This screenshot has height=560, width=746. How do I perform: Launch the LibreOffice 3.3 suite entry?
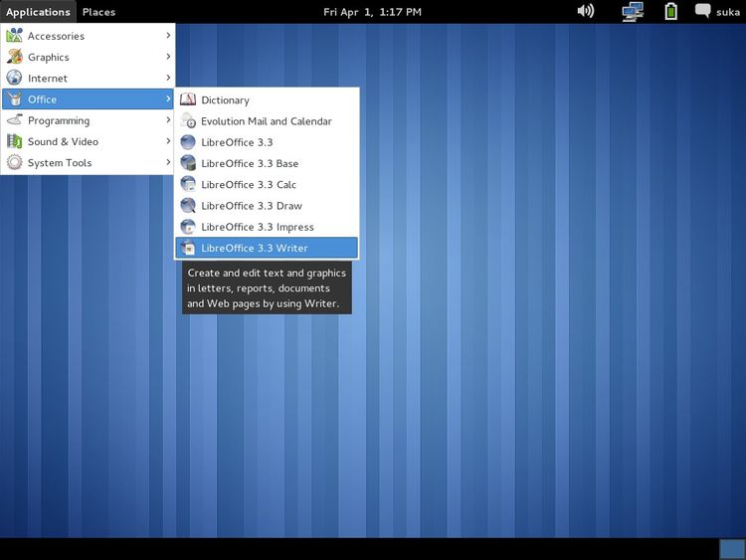237,142
